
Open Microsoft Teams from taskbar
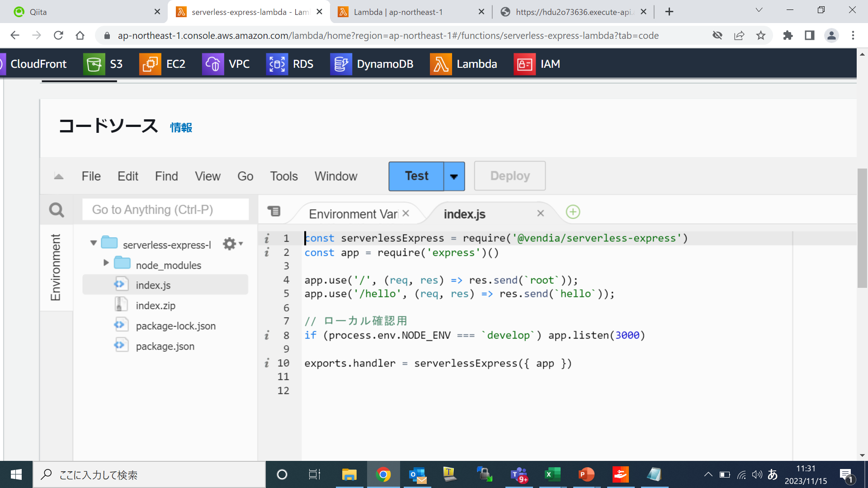tap(519, 474)
